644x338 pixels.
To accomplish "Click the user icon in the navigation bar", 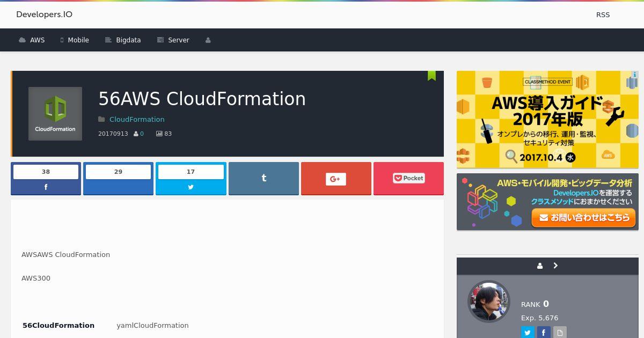I will (208, 40).
